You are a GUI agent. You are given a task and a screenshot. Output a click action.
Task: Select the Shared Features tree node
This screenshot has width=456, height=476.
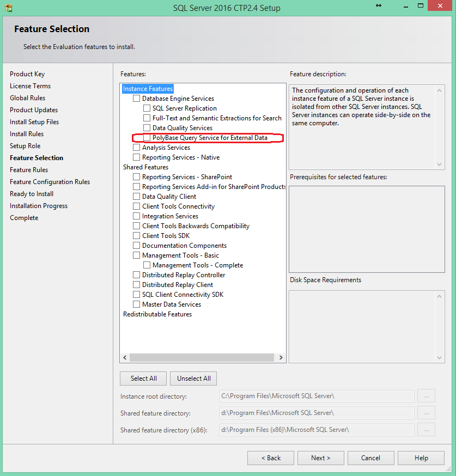[x=145, y=167]
